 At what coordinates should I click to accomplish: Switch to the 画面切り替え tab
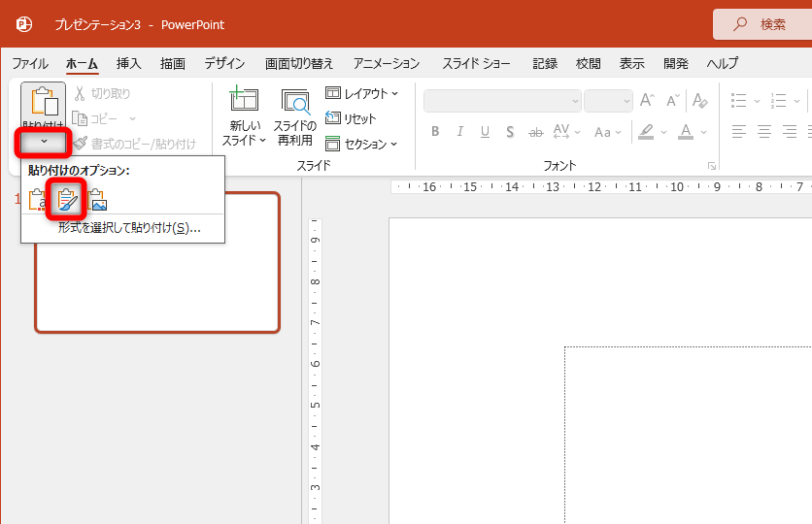click(299, 64)
